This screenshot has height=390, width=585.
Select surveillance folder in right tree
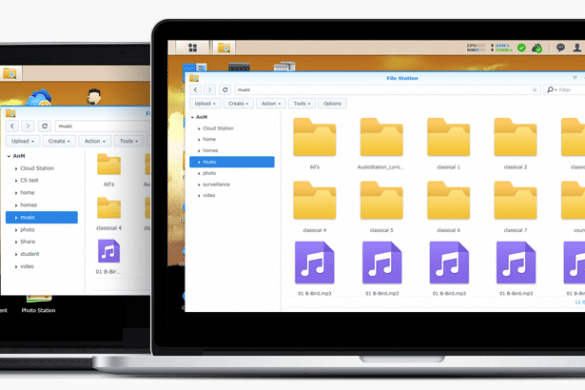click(216, 184)
